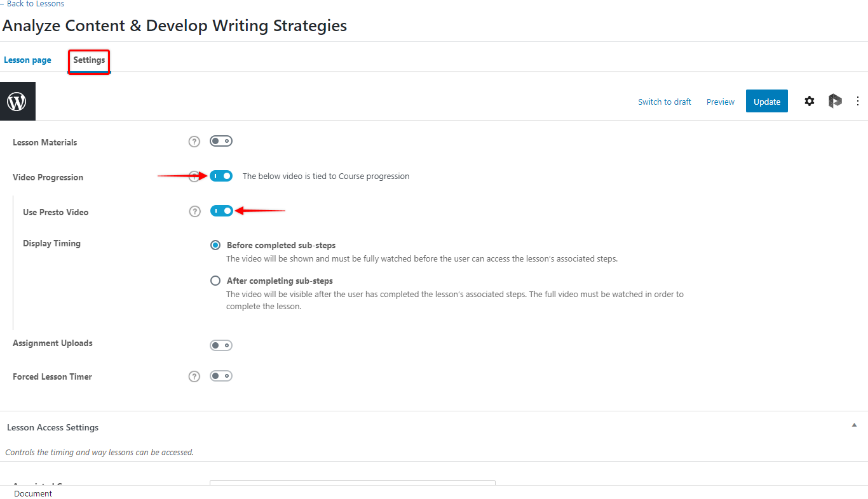Image resolution: width=868 pixels, height=499 pixels.
Task: Open the Presto Player plugin icon
Action: pyautogui.click(x=835, y=101)
